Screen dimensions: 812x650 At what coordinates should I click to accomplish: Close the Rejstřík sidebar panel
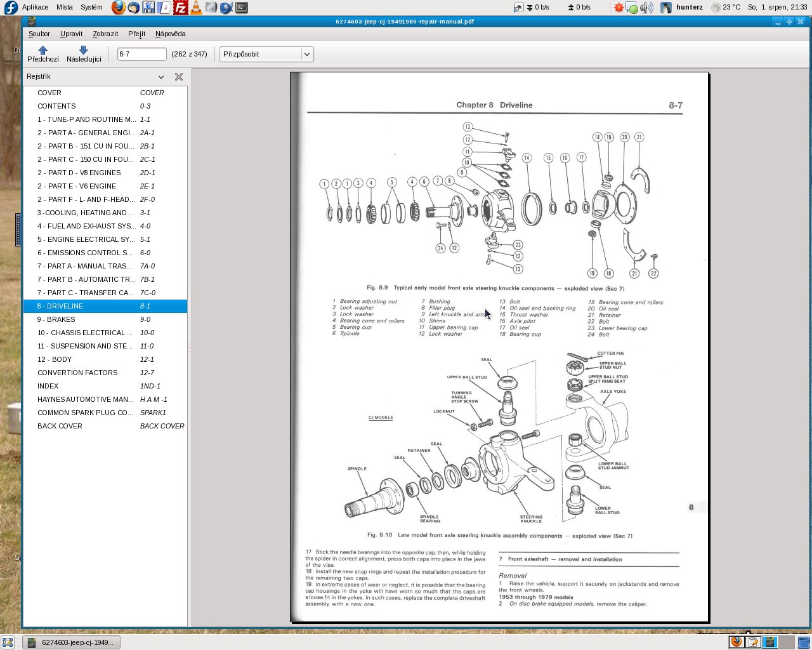179,77
